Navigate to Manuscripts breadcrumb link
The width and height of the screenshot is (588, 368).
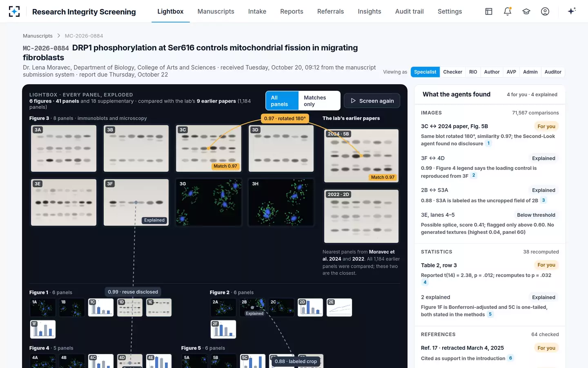point(38,36)
